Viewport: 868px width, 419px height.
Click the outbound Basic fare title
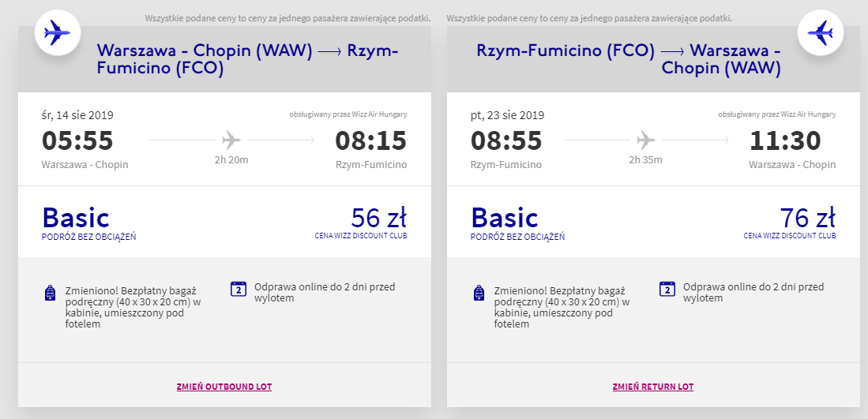[x=76, y=217]
